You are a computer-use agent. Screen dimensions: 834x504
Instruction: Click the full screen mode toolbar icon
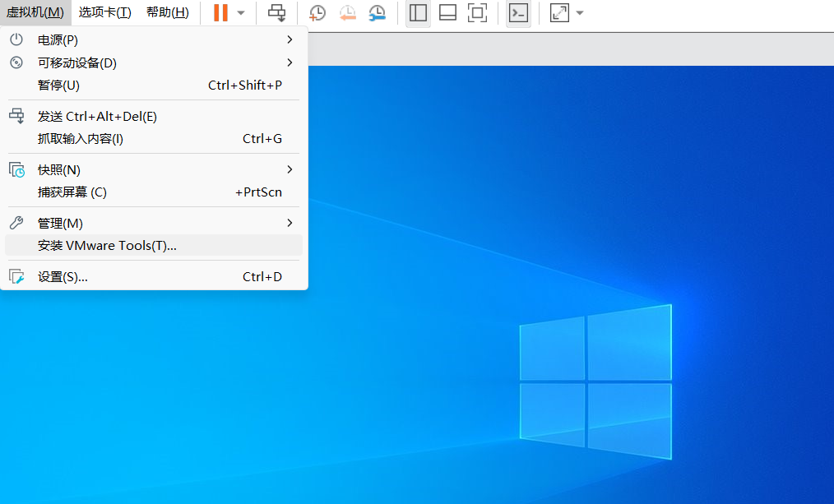pyautogui.click(x=477, y=13)
